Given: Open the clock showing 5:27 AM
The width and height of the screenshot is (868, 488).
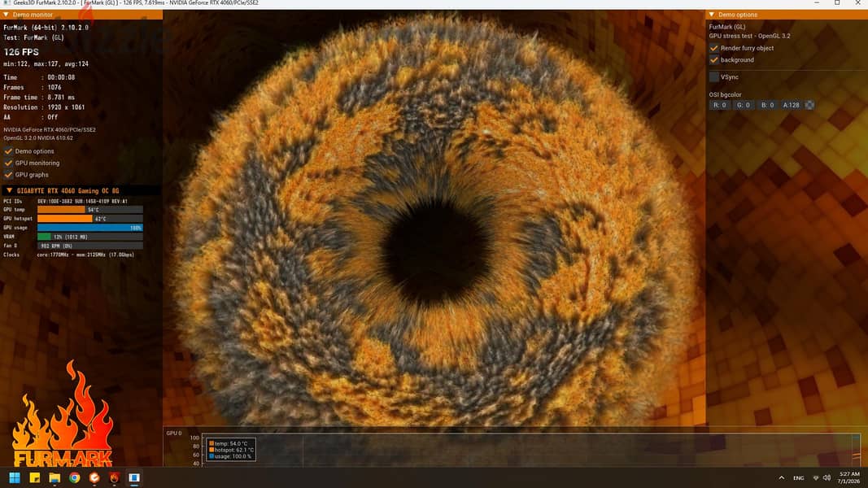Looking at the screenshot, I should point(849,477).
